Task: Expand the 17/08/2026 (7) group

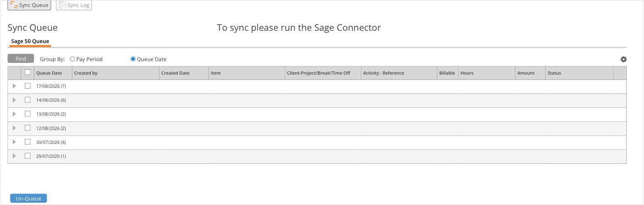Action: point(14,86)
